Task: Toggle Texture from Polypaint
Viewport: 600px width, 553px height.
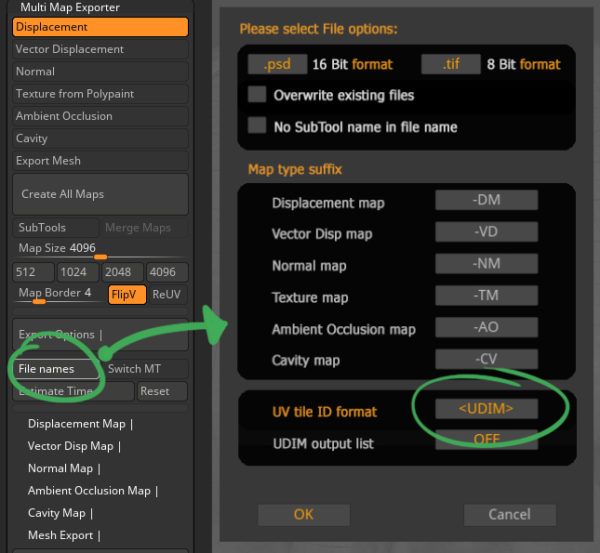Action: 100,94
